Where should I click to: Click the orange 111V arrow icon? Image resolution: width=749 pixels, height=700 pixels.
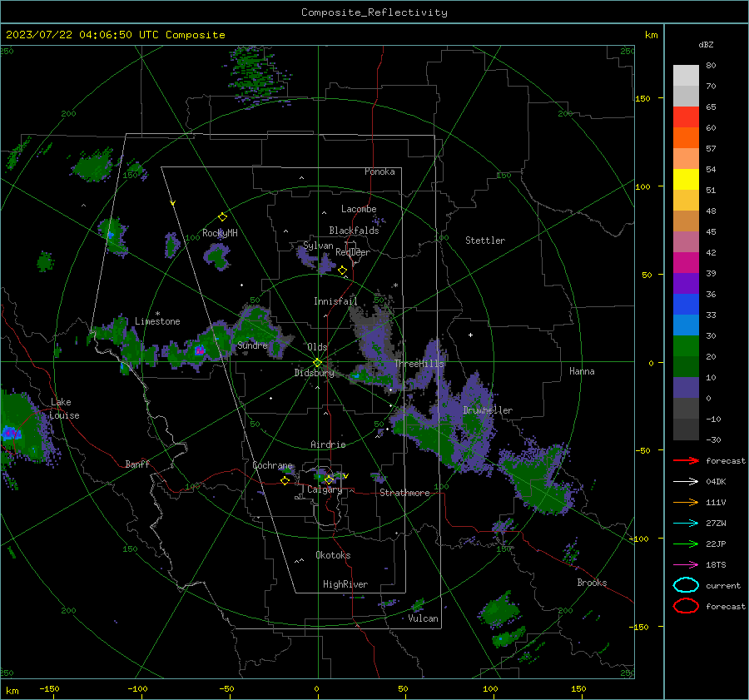pos(686,502)
